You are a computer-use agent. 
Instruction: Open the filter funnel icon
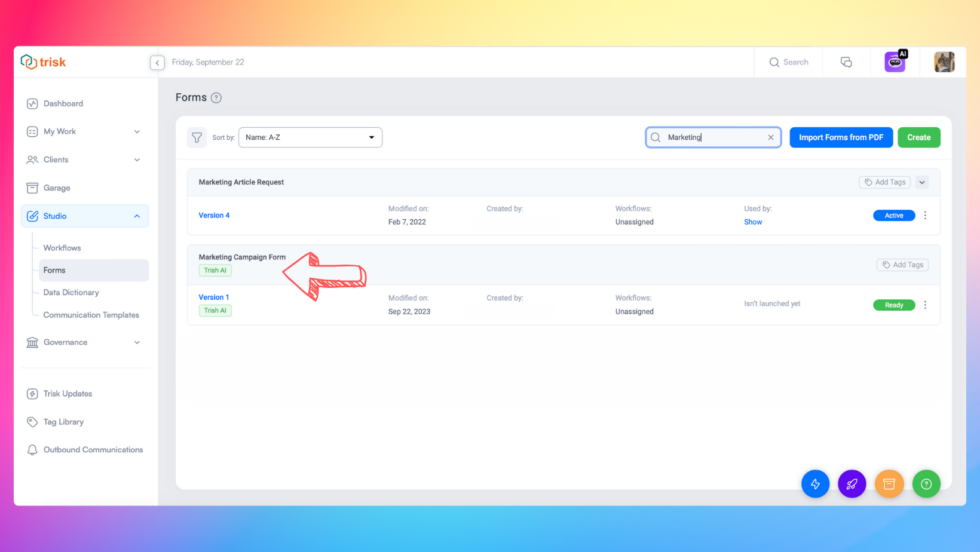point(197,137)
